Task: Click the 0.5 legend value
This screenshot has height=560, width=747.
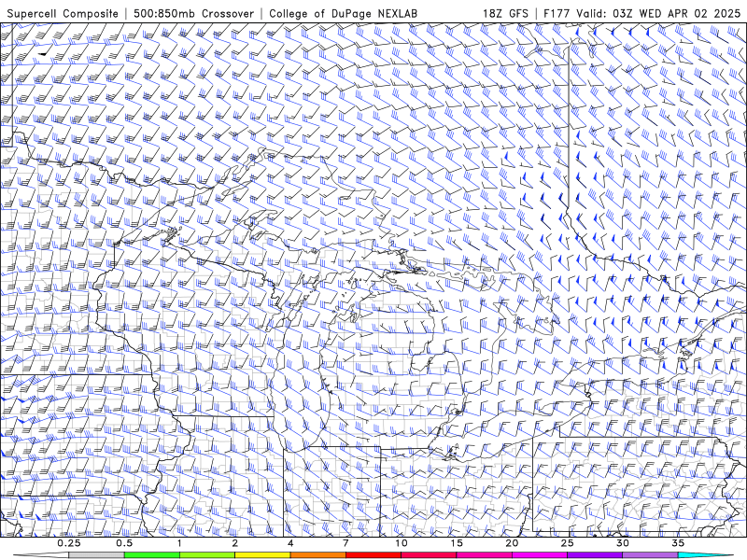Action: 124,543
